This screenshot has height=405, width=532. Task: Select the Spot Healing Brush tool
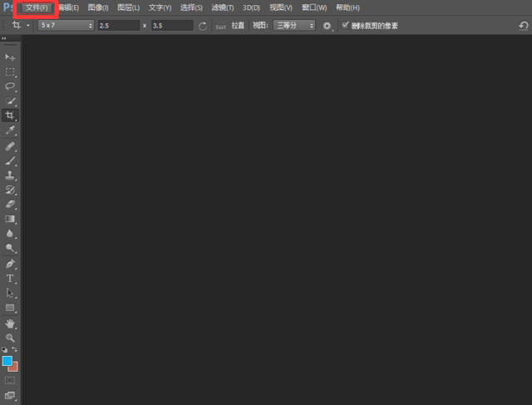tap(10, 146)
